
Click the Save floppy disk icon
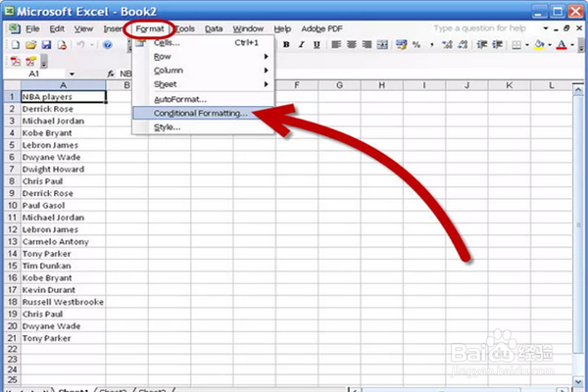point(46,45)
